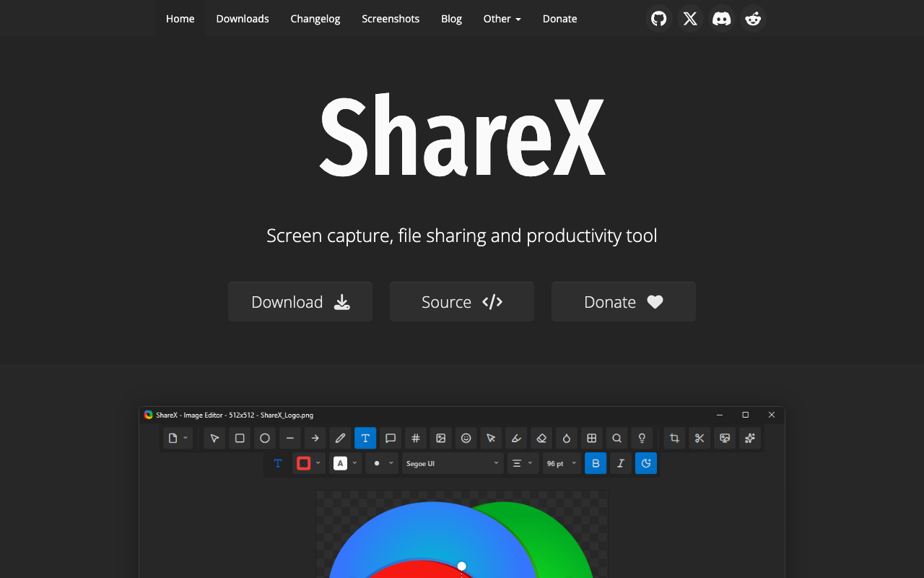Click the large Download button
The image size is (924, 578).
300,301
